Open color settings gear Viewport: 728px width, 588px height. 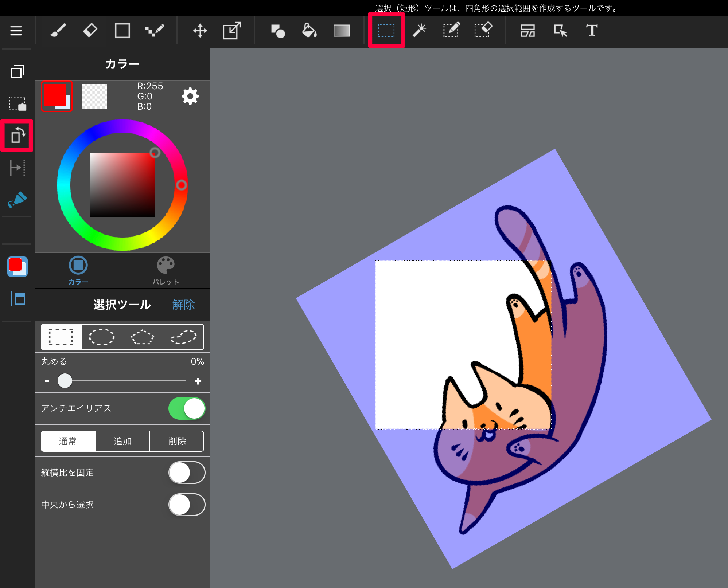coord(190,96)
